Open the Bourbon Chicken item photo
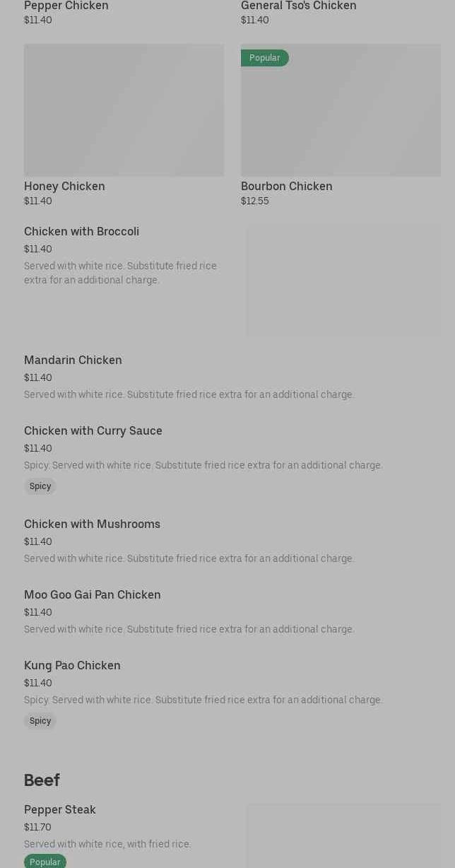 click(x=341, y=113)
